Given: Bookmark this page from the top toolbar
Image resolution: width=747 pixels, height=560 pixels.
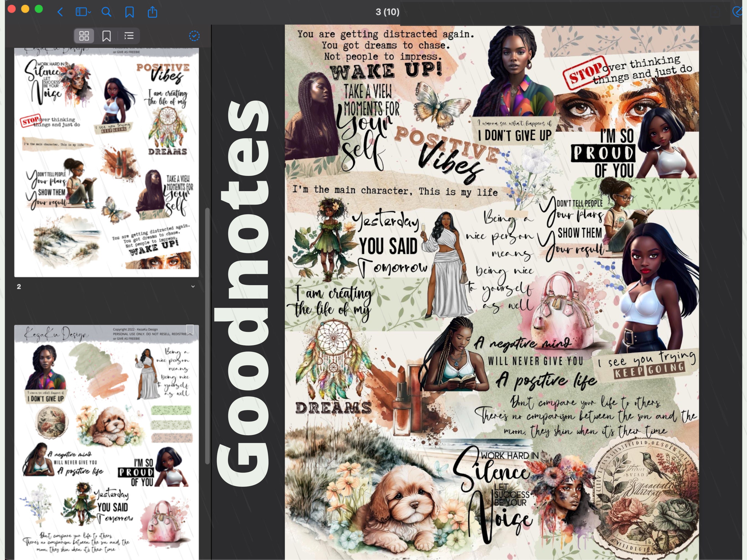Looking at the screenshot, I should point(129,12).
